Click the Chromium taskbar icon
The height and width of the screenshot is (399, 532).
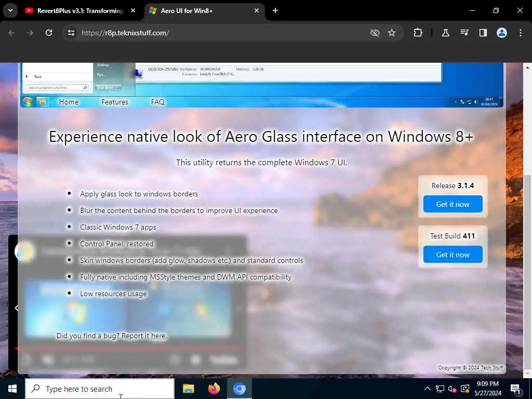tap(239, 389)
